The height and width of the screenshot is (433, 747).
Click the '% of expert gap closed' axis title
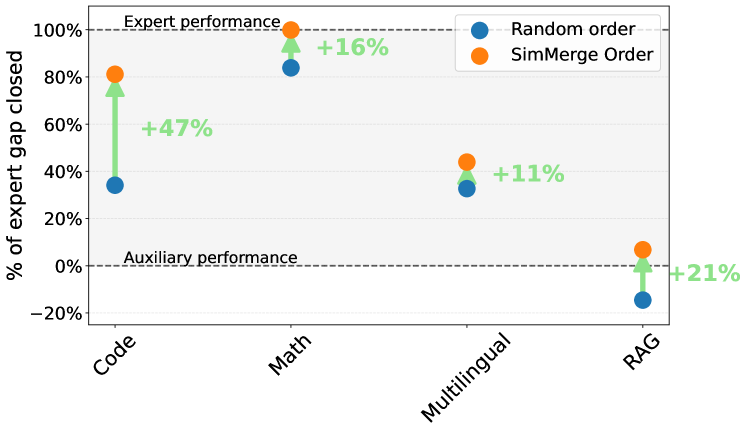pyautogui.click(x=17, y=167)
